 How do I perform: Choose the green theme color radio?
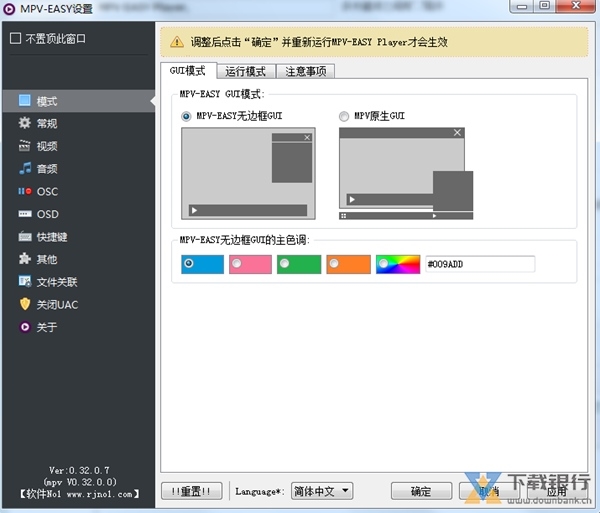point(284,263)
